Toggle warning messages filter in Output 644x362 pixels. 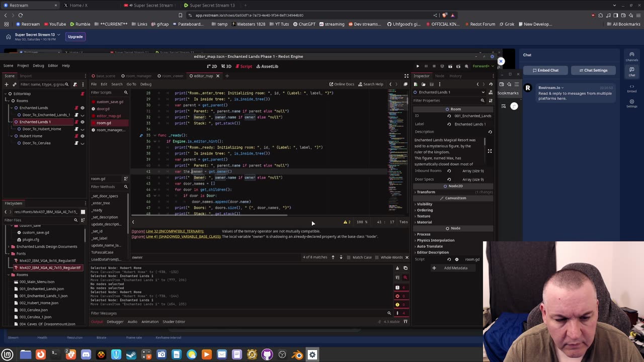click(x=401, y=305)
